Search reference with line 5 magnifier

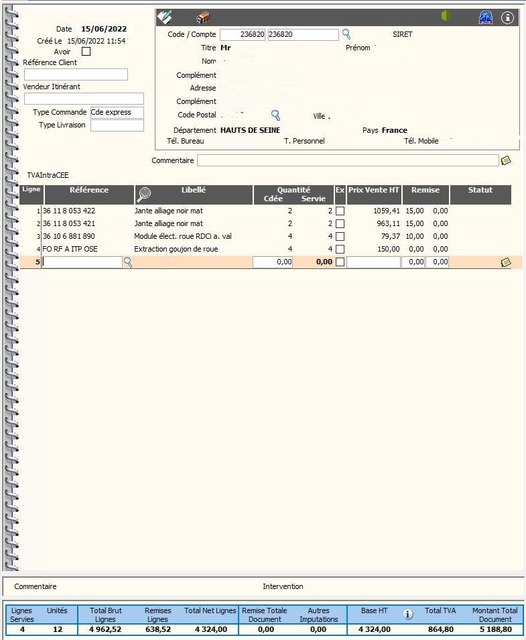coord(128,262)
